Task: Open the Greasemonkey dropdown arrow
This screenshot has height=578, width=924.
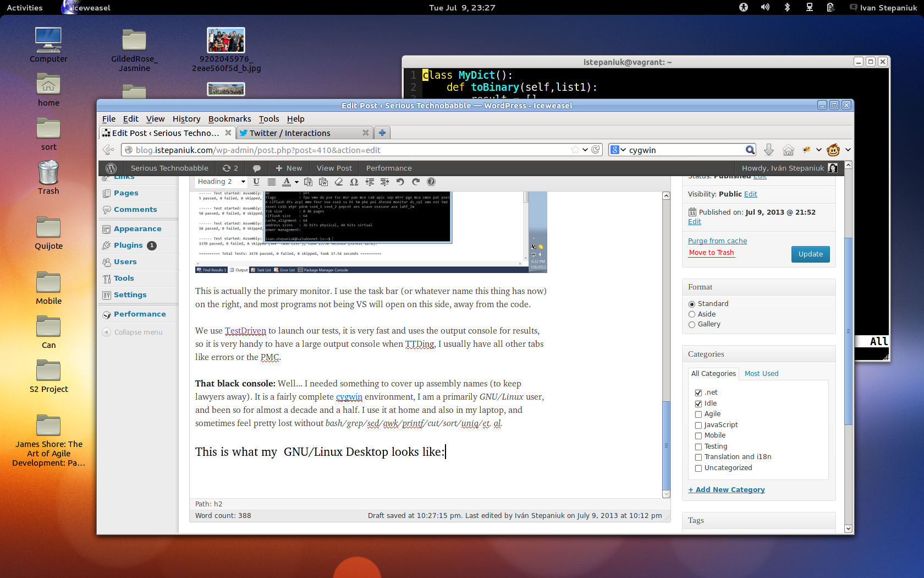Action: click(x=848, y=150)
